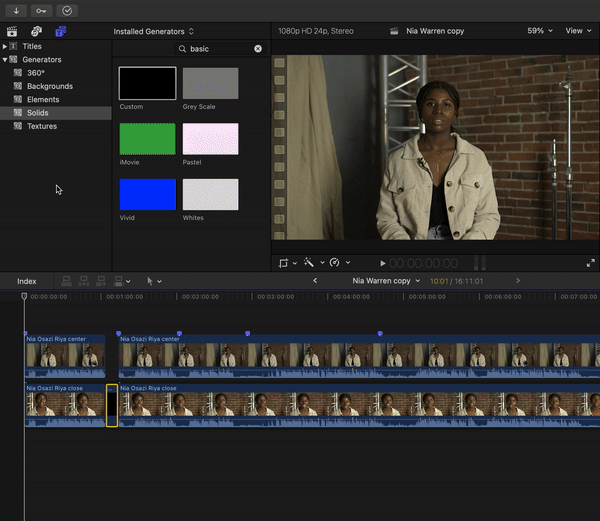Expand the Titles category

click(5, 46)
